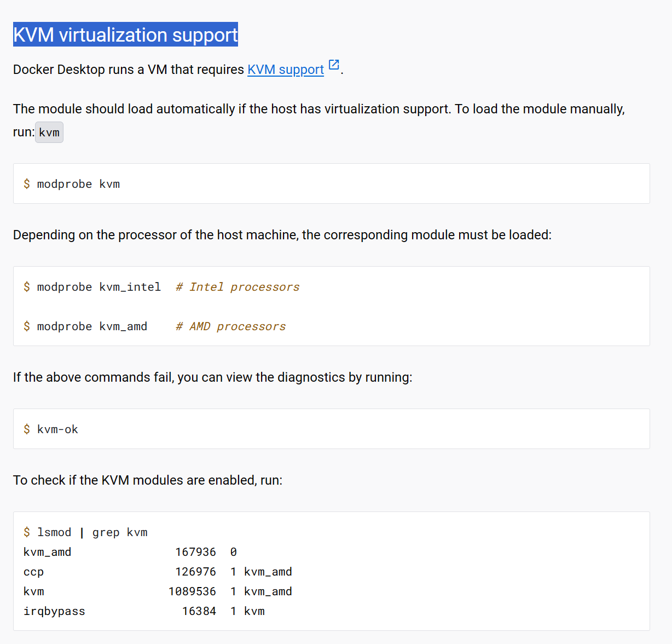The image size is (672, 644).
Task: Click the 1089536 size value
Action: click(192, 591)
